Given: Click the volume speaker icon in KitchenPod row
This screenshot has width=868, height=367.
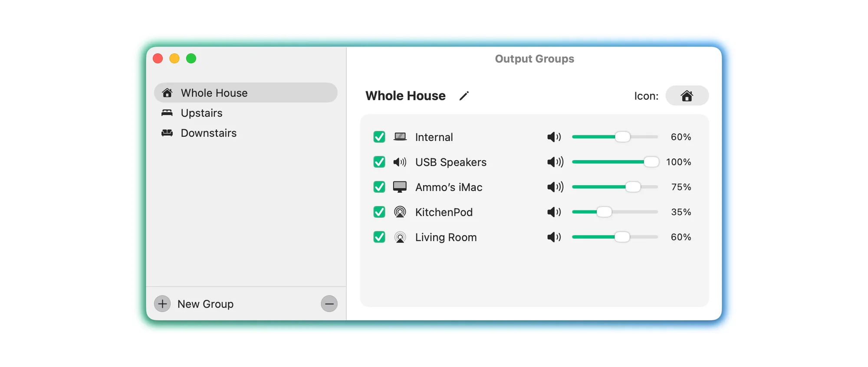Looking at the screenshot, I should pyautogui.click(x=554, y=212).
